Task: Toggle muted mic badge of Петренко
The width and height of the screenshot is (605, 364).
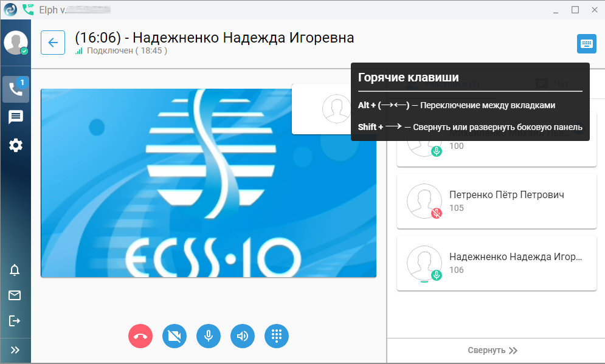Action: point(437,213)
